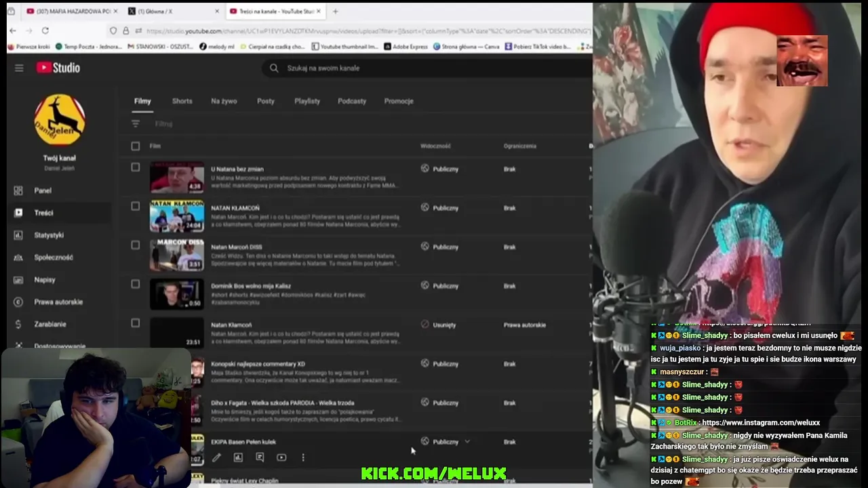The width and height of the screenshot is (868, 488).
Task: Click the search magnifier icon
Action: click(x=274, y=68)
